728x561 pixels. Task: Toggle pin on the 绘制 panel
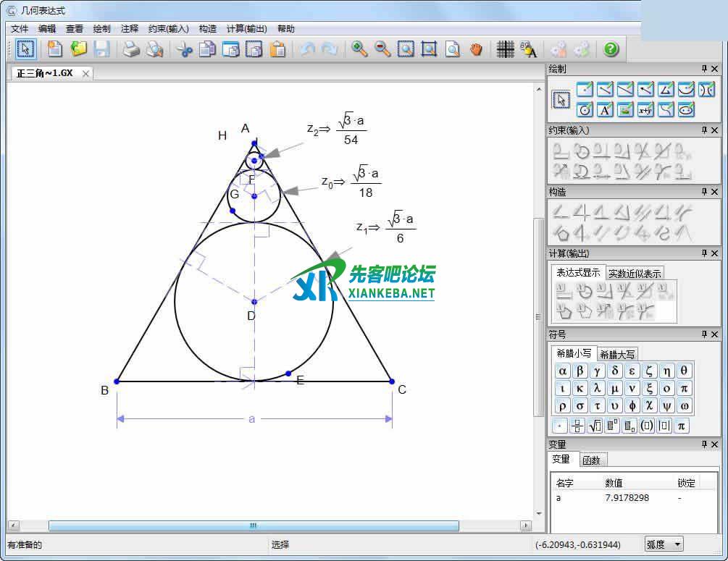[x=703, y=69]
